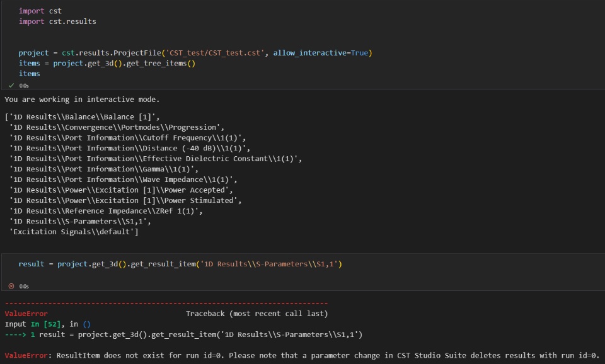Screen dimensions: 605x364
Task: Click the failed cell's 0.0s execution time
Action: pyautogui.click(x=24, y=286)
